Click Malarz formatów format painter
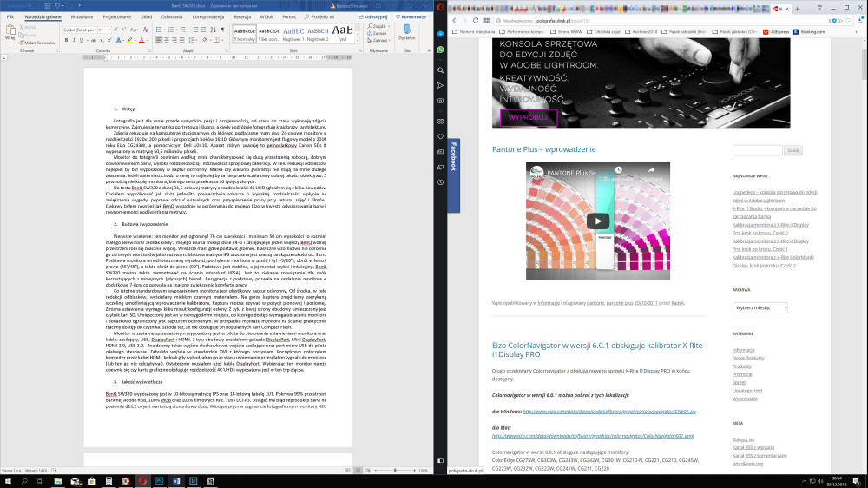Image resolution: width=868 pixels, height=488 pixels. (37, 43)
